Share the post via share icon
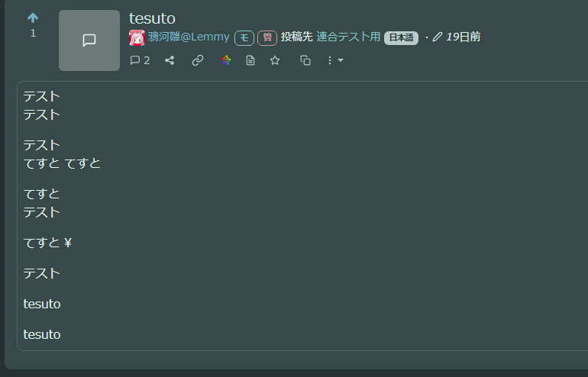This screenshot has width=588, height=377. click(x=170, y=60)
